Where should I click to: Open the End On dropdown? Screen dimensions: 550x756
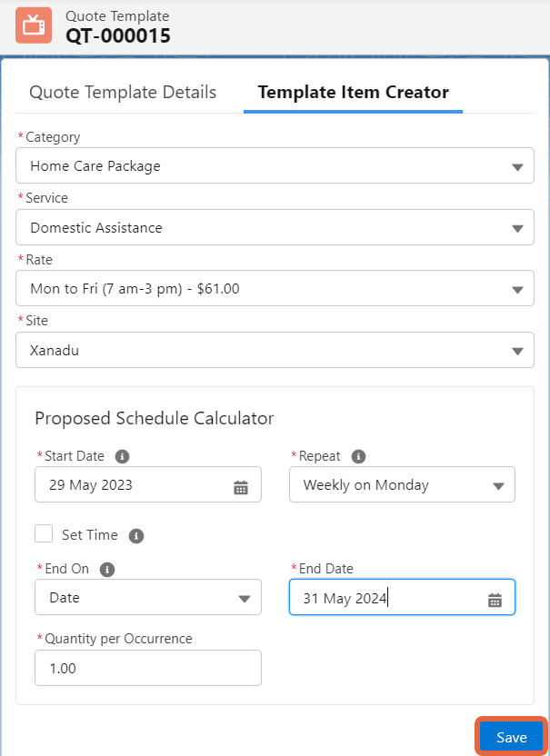(148, 598)
